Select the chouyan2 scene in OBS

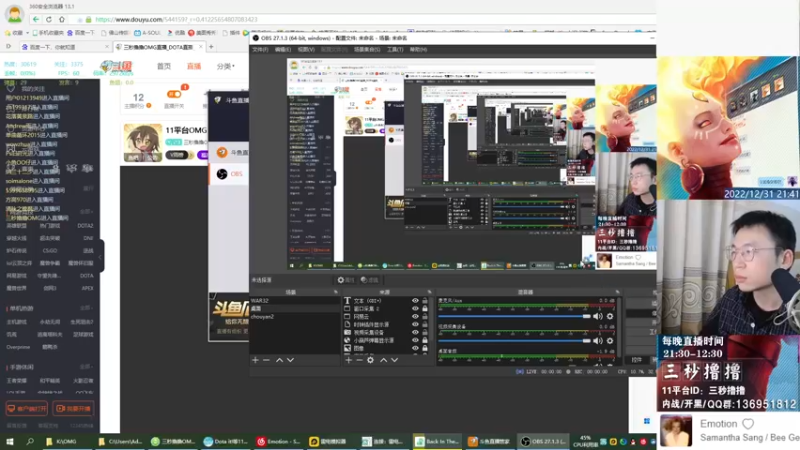(x=294, y=317)
